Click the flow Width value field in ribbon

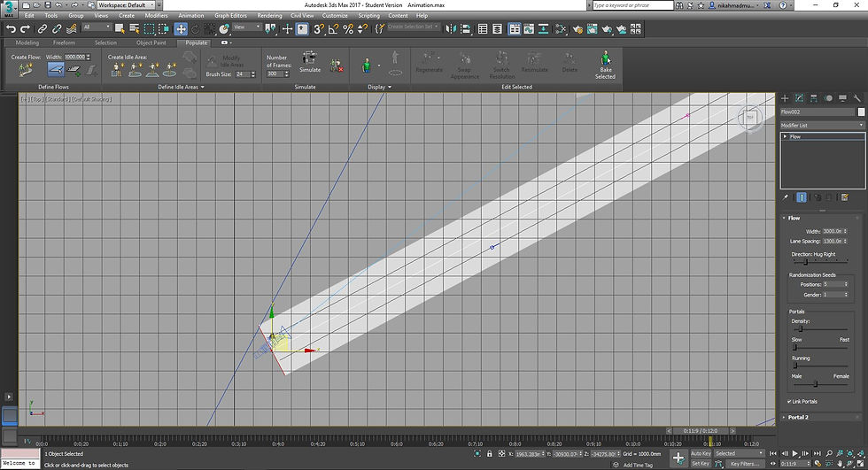click(x=74, y=57)
